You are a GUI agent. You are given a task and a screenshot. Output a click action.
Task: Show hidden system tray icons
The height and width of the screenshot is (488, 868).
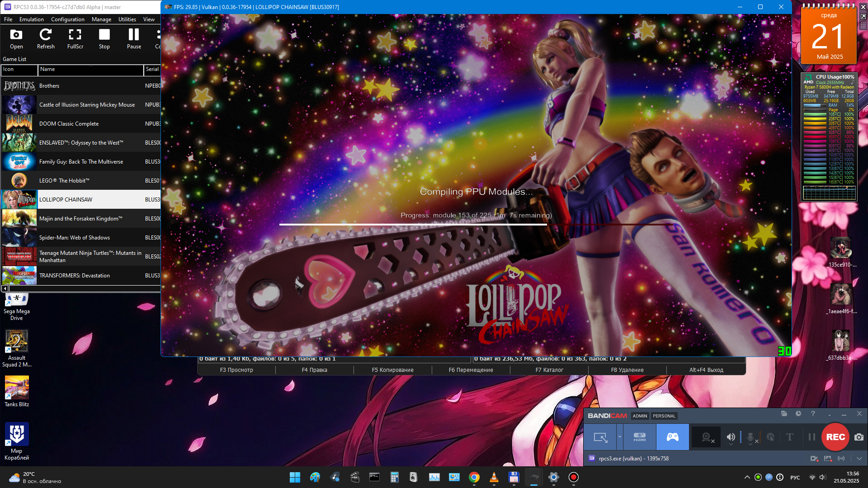coord(747,477)
